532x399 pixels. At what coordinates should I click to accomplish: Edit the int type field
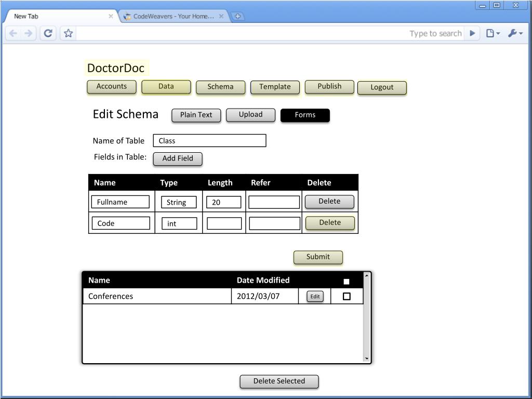[x=179, y=223]
